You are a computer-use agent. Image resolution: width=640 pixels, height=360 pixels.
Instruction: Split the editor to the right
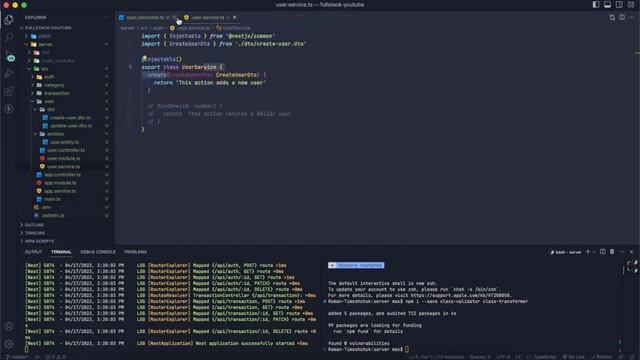[x=622, y=18]
